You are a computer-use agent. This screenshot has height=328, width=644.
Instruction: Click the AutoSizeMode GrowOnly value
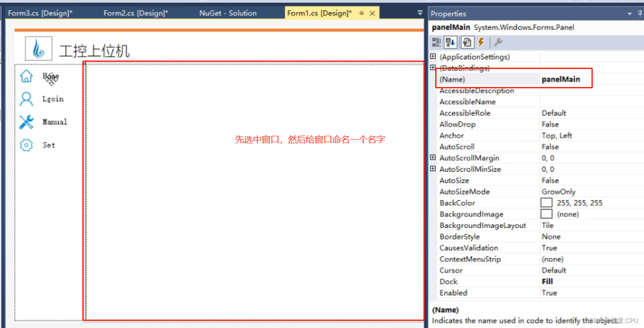tap(558, 192)
